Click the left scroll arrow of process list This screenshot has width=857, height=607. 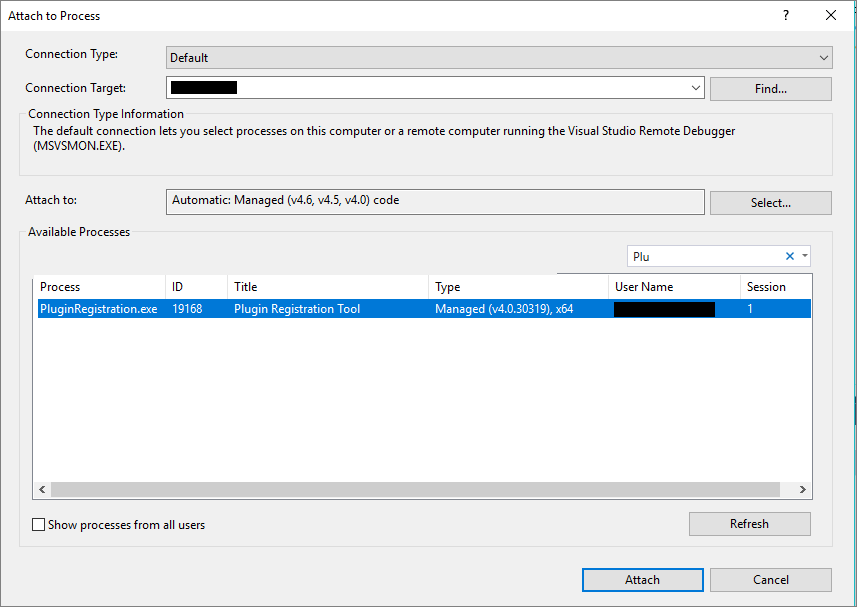[42, 489]
